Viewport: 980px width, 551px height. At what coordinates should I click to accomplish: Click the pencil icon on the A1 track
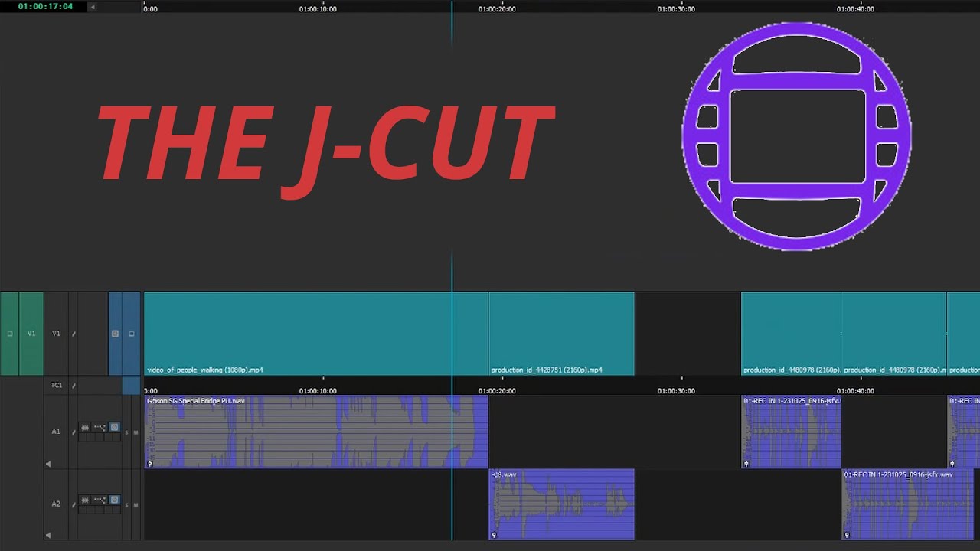(x=74, y=432)
